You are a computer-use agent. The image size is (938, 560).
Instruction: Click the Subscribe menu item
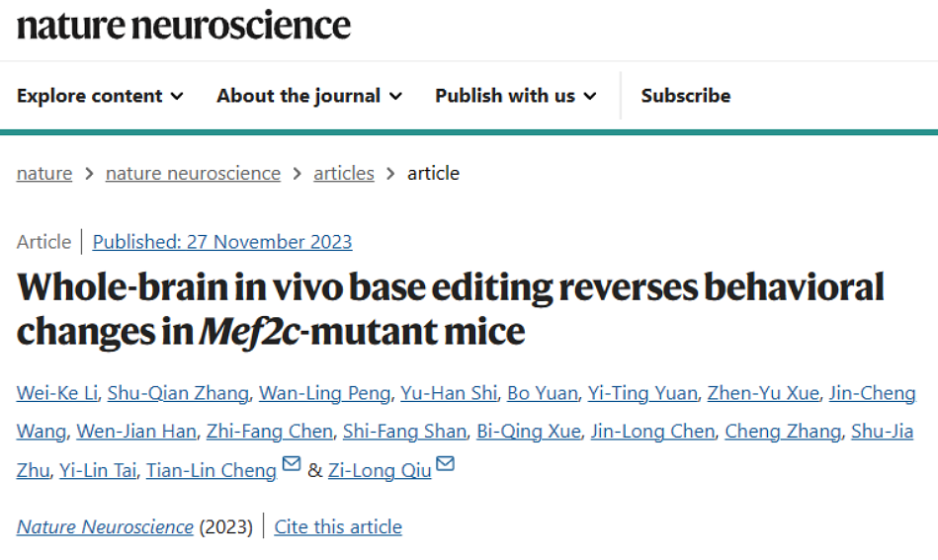point(686,96)
